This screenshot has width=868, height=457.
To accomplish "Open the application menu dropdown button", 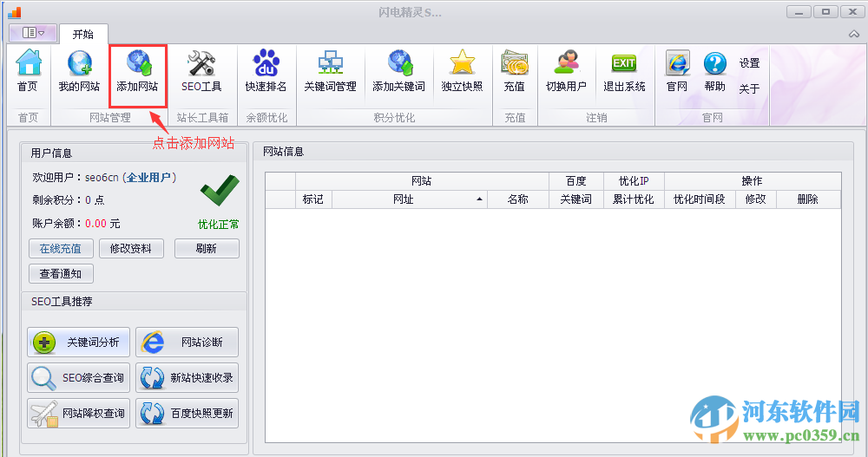I will [x=33, y=33].
